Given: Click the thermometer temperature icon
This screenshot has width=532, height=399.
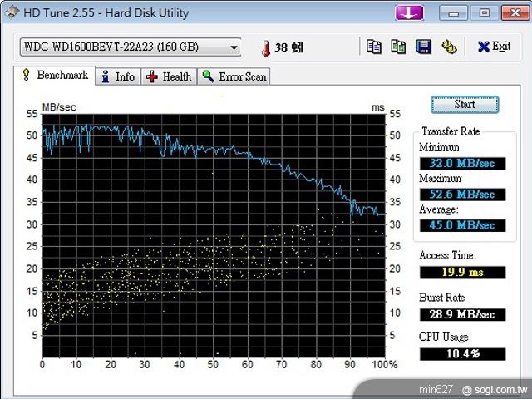Looking at the screenshot, I should coord(266,47).
